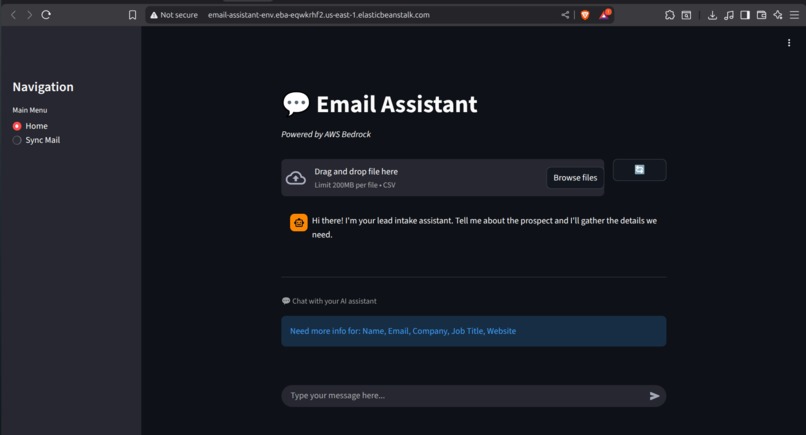This screenshot has height=435, width=806.
Task: Click the Powered by AWS Bedrock text
Action: (x=326, y=134)
